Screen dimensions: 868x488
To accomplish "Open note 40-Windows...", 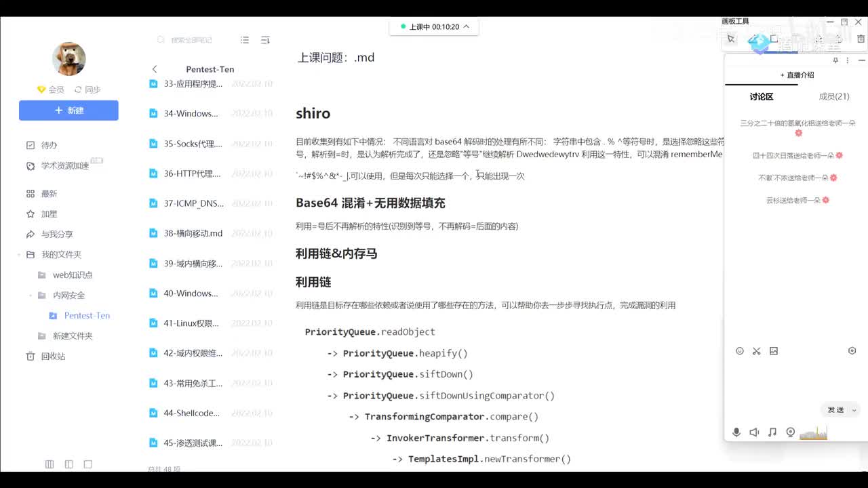I will point(210,293).
